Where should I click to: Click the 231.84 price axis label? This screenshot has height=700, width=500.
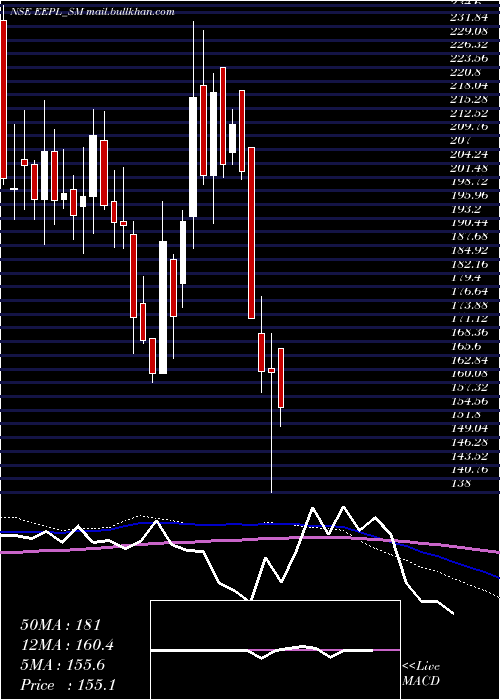click(467, 17)
